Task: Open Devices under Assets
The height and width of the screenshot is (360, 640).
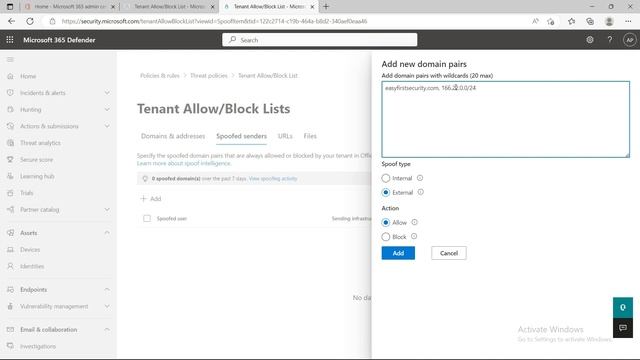Action: coord(30,249)
